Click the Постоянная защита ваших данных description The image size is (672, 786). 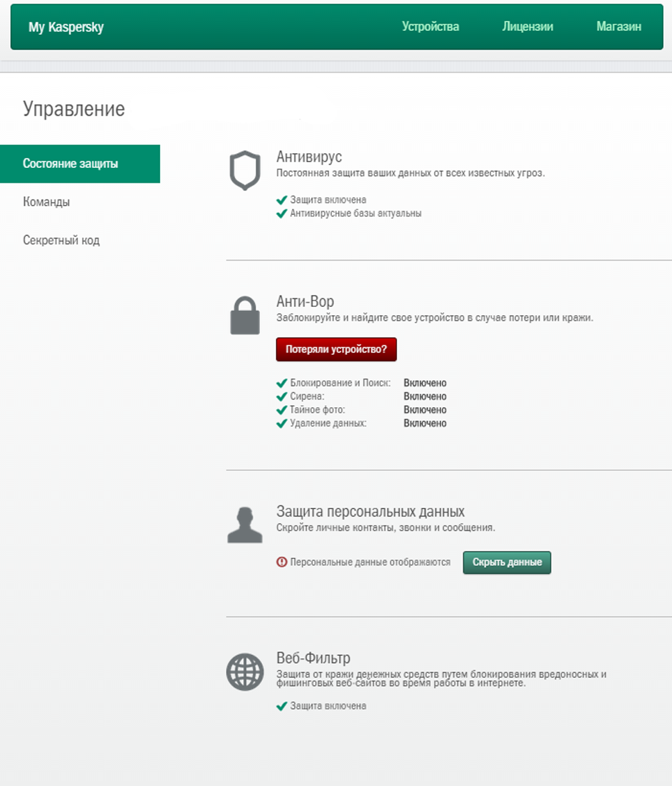(410, 173)
